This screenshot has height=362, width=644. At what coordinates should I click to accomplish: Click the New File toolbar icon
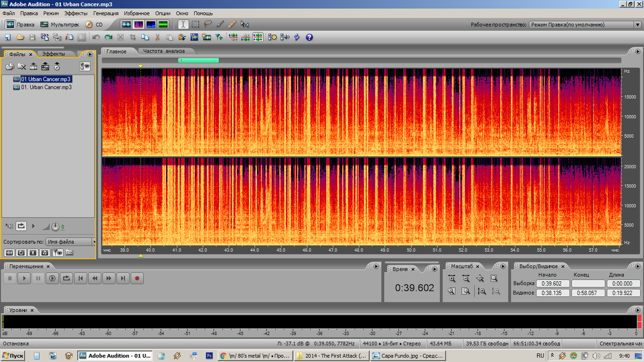tap(8, 37)
